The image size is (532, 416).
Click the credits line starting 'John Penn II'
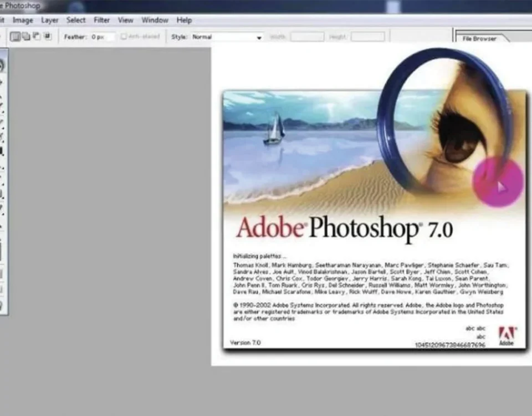click(x=370, y=285)
